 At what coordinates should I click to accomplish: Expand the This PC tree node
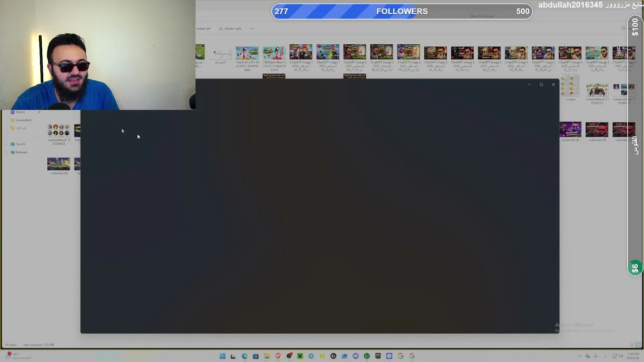tap(6, 144)
